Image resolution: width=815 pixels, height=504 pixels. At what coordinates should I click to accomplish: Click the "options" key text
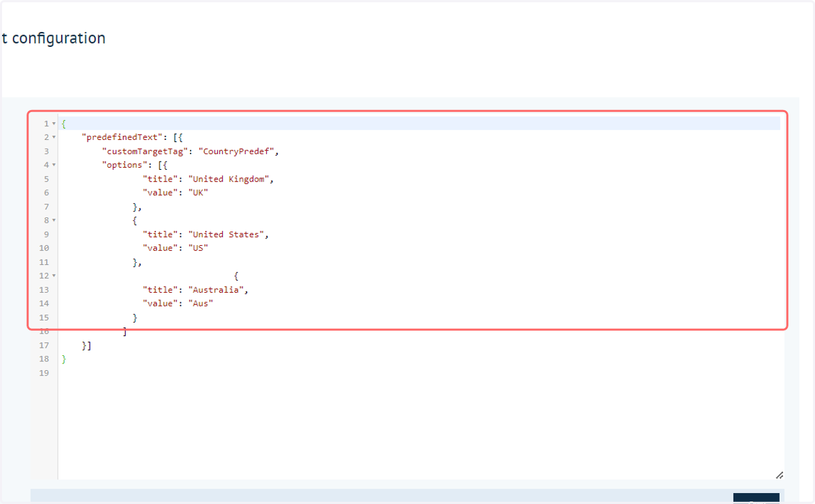pos(124,165)
